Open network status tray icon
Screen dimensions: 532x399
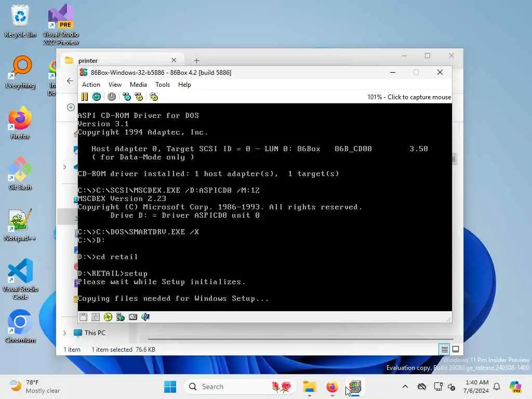click(x=438, y=387)
